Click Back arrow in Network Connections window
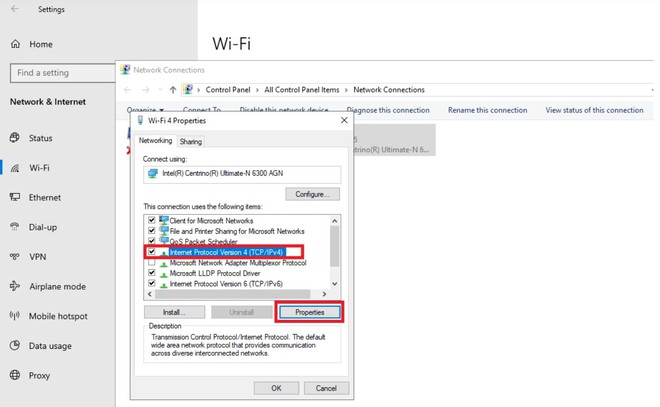The image size is (660, 407). click(128, 90)
